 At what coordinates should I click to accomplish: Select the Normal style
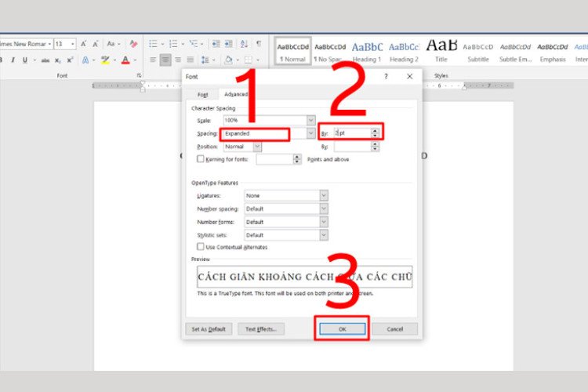293,52
